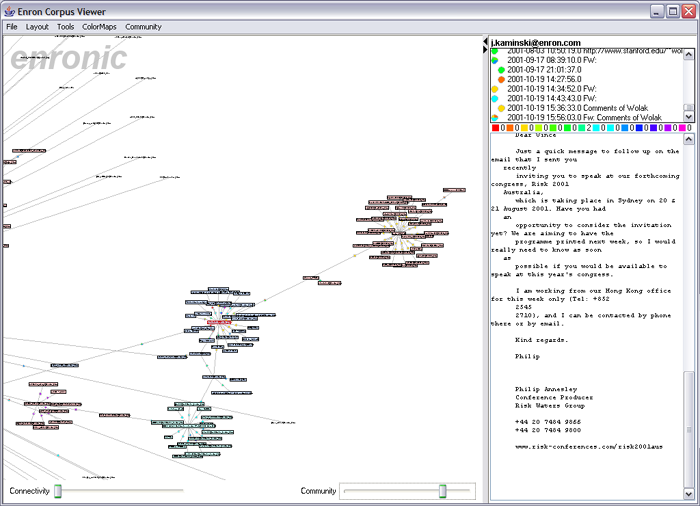Click the risk-conferences.com URL in the message
Image resolution: width=700 pixels, height=506 pixels.
[x=589, y=447]
